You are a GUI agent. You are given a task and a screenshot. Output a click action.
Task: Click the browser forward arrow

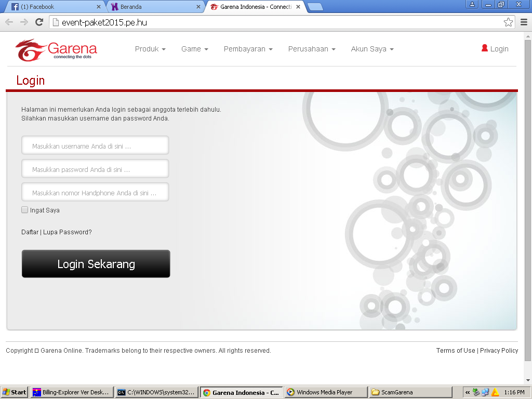click(24, 22)
